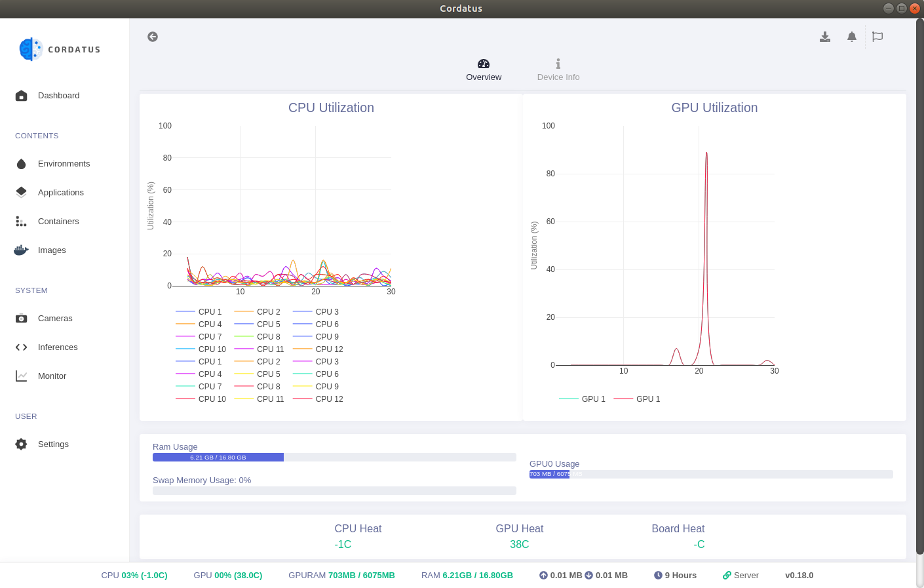Click the Server link in the status bar
This screenshot has height=588, width=924.
point(741,576)
